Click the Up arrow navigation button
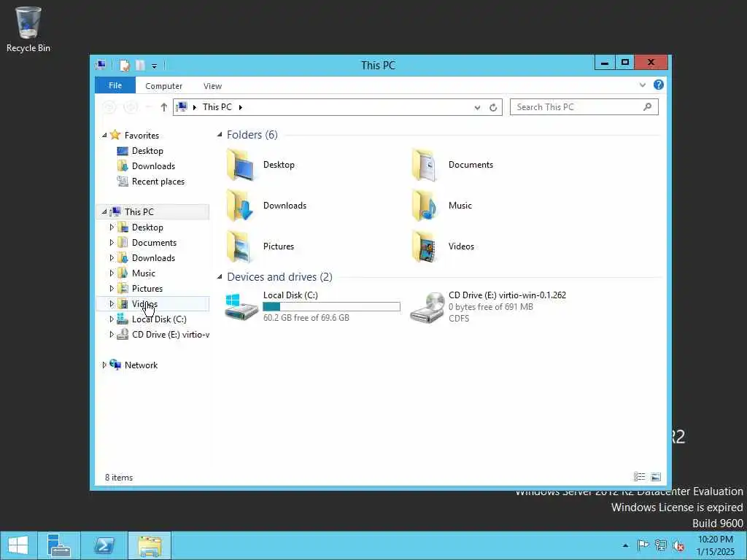The height and width of the screenshot is (560, 747). pos(164,107)
